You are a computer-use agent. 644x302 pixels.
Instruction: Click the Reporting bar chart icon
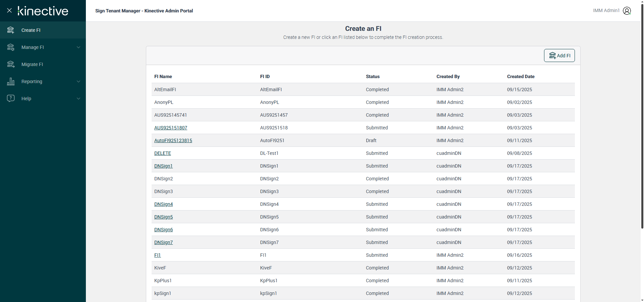11,81
